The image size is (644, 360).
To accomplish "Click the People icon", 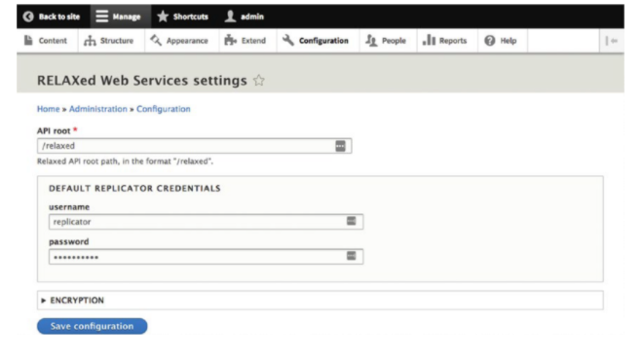I will (x=371, y=40).
